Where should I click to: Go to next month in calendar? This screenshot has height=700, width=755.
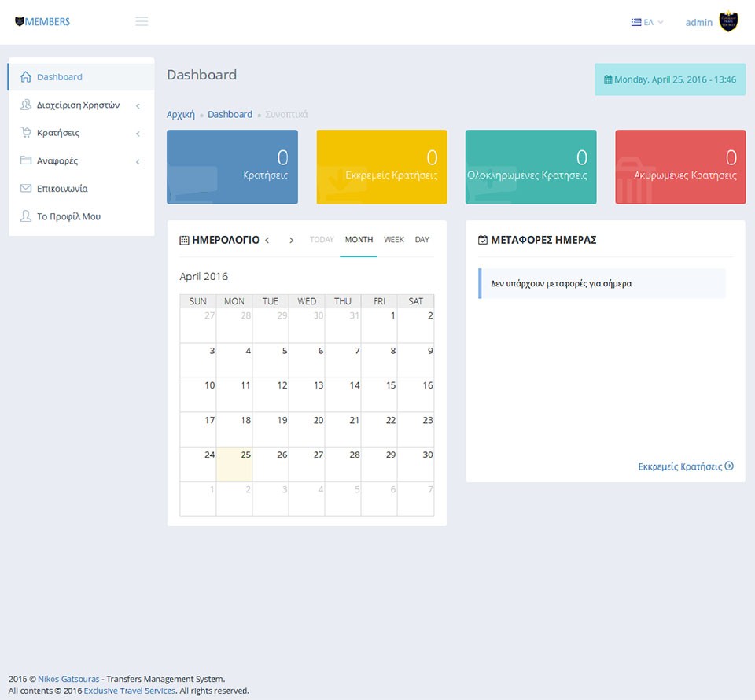click(x=291, y=240)
